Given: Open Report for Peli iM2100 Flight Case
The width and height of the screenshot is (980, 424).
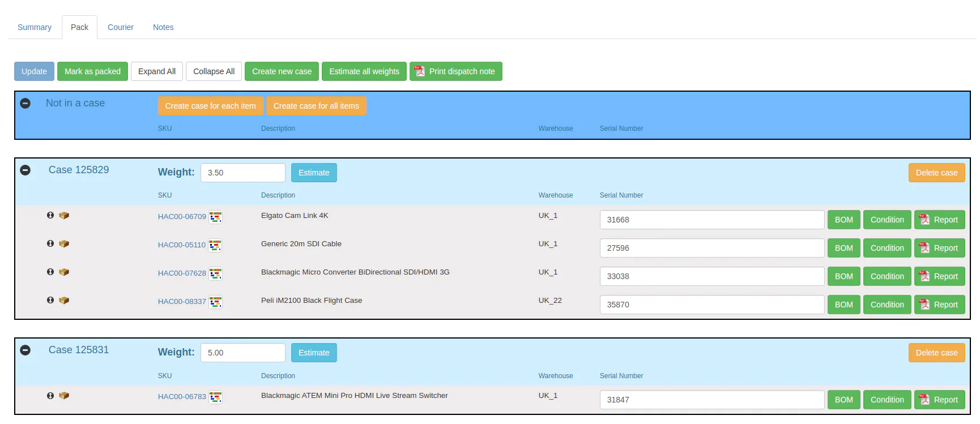Looking at the screenshot, I should [940, 305].
